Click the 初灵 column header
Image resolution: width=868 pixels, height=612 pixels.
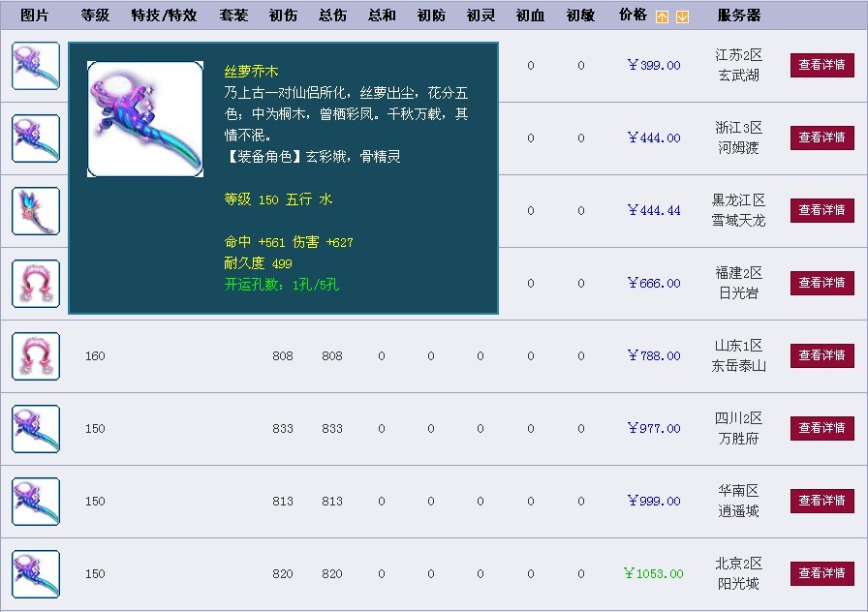480,15
